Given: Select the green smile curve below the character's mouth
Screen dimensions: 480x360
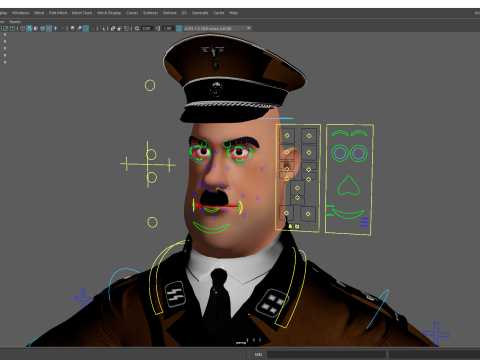Looking at the screenshot, I should click(x=211, y=228).
